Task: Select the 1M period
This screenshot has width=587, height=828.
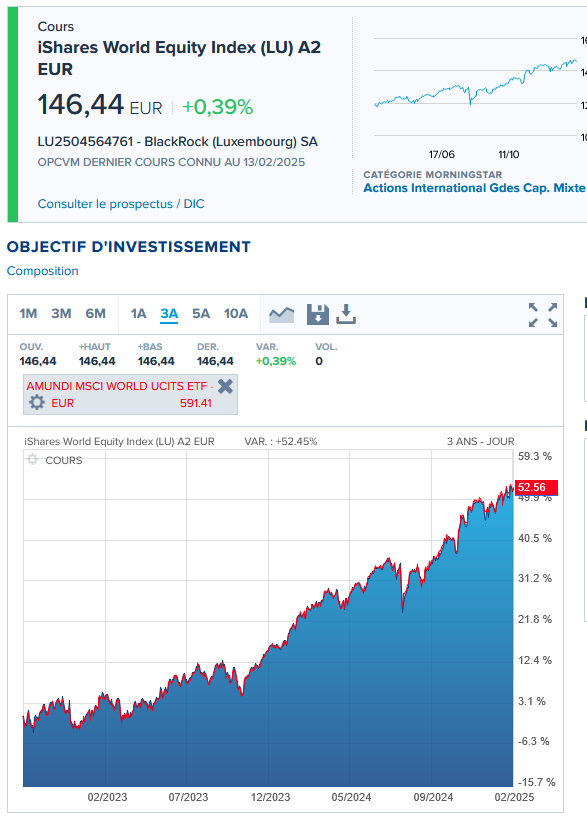Action: pyautogui.click(x=28, y=314)
